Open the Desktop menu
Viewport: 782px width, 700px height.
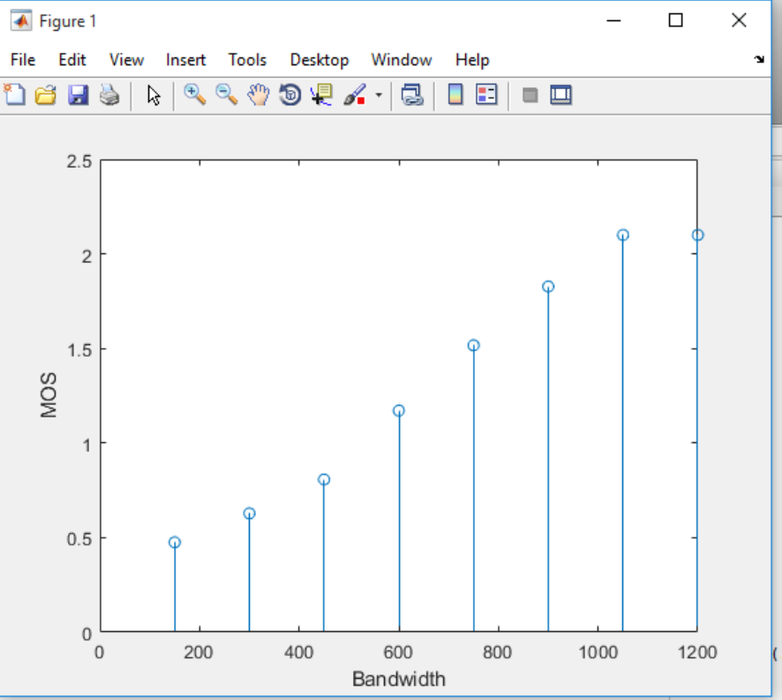pos(319,60)
